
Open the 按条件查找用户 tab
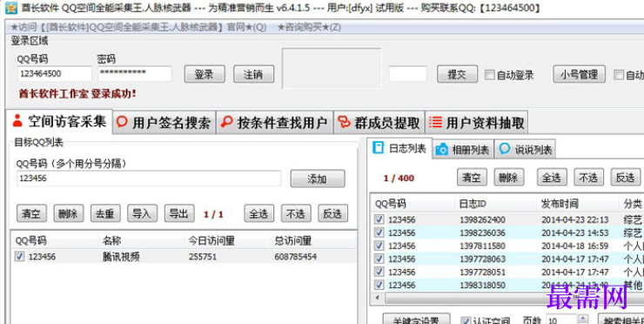coord(274,123)
